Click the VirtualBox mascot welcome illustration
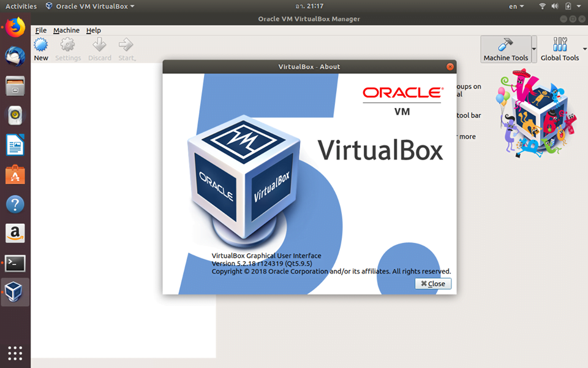The width and height of the screenshot is (588, 368). pyautogui.click(x=537, y=113)
